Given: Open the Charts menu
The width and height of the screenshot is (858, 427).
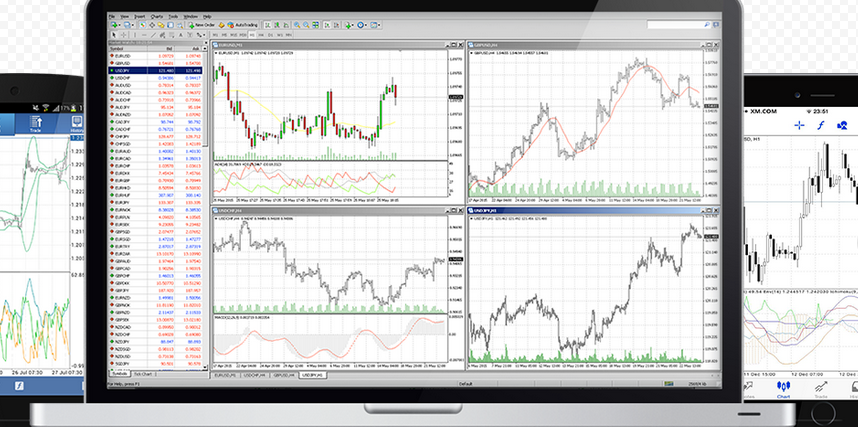Looking at the screenshot, I should (x=156, y=16).
